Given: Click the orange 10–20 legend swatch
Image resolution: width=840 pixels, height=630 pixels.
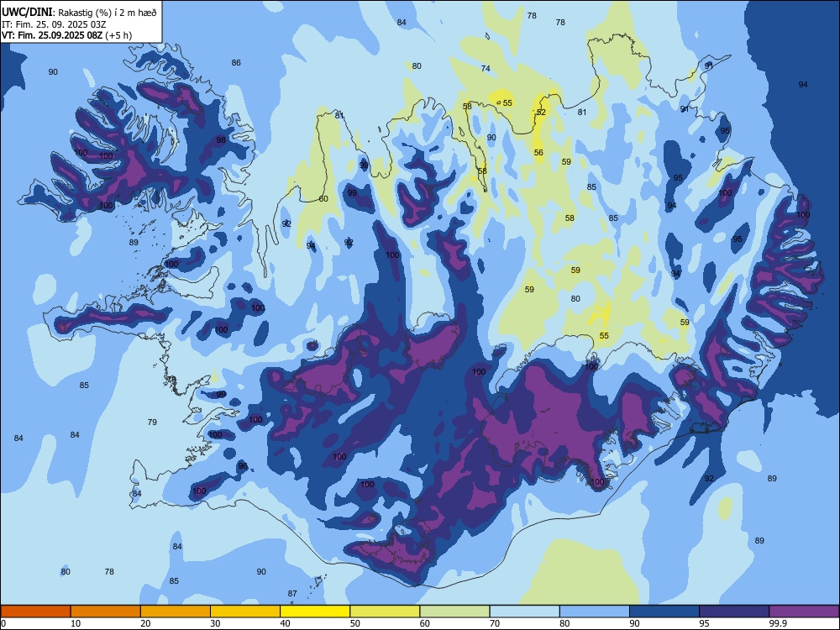Looking at the screenshot, I should (106, 612).
